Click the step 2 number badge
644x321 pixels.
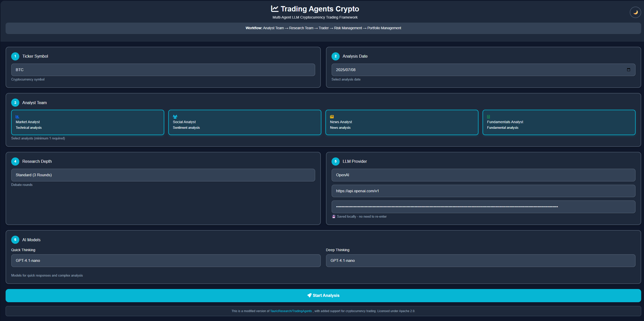[x=336, y=56]
